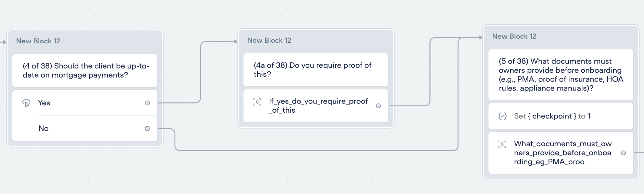Open the (4 of 38) mortgage payments question

pos(85,70)
